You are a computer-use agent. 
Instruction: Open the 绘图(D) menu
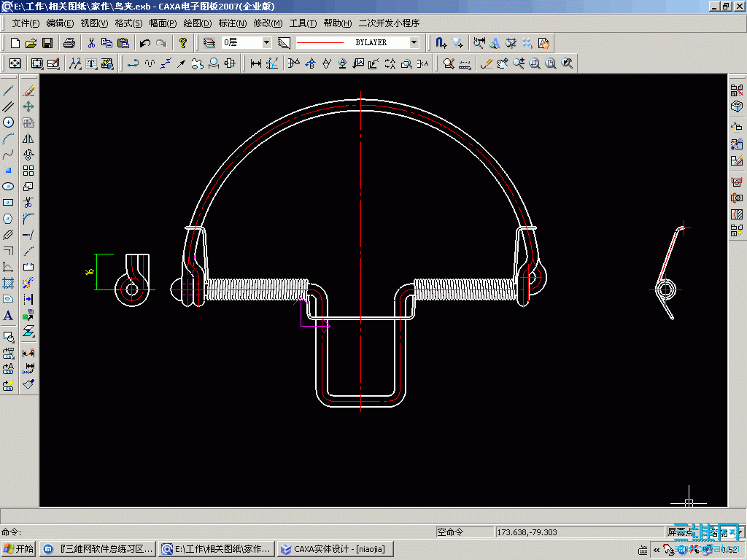196,23
